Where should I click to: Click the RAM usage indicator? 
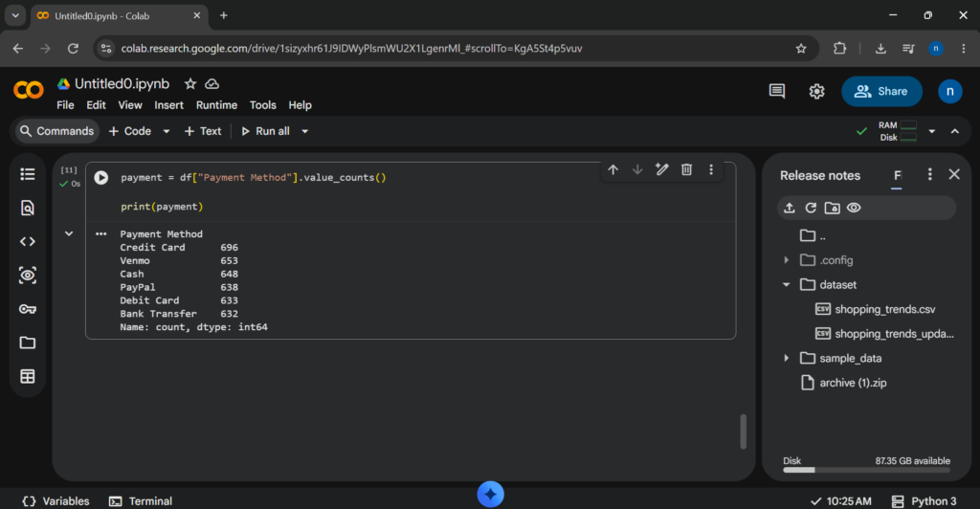(898, 125)
